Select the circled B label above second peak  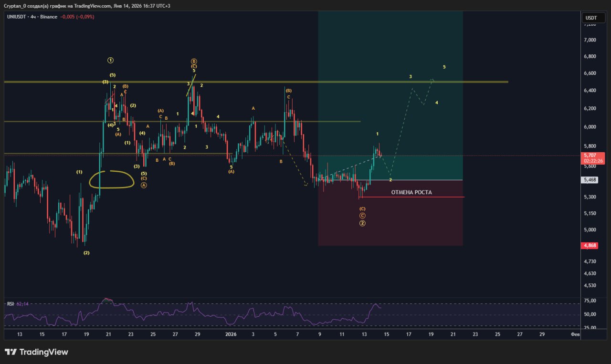coord(194,62)
